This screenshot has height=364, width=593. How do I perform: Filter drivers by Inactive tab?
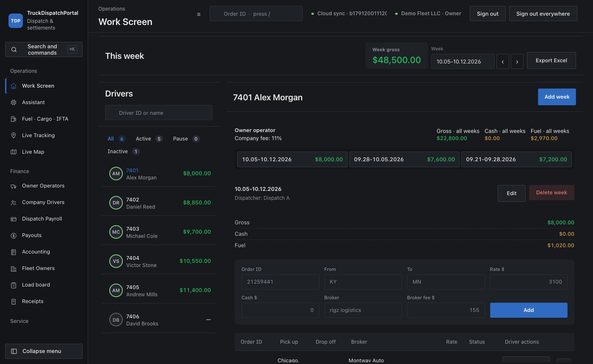click(123, 152)
